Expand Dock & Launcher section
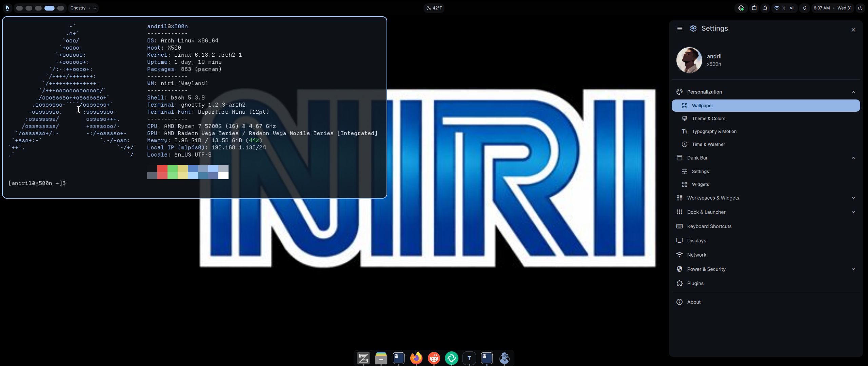 tap(853, 212)
